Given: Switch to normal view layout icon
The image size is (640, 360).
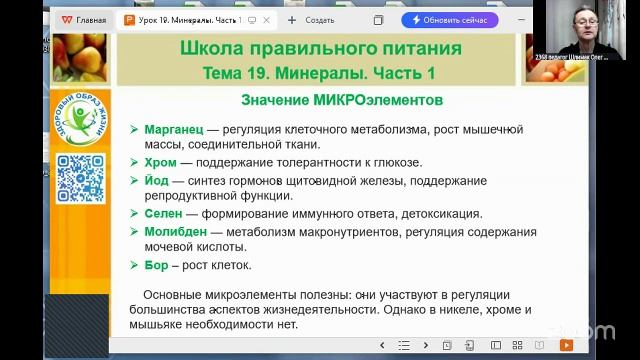Looking at the screenshot, I should (x=496, y=345).
